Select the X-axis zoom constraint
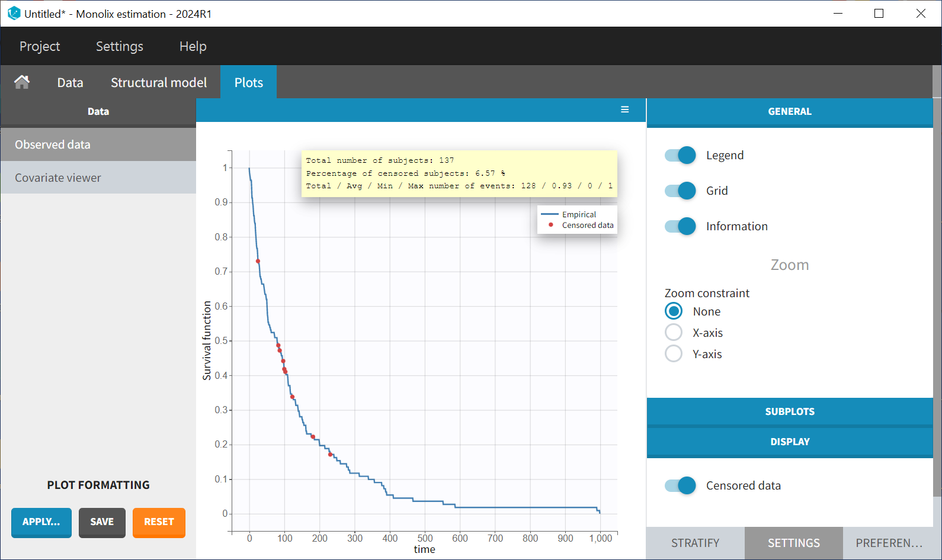The width and height of the screenshot is (942, 560). click(x=674, y=333)
